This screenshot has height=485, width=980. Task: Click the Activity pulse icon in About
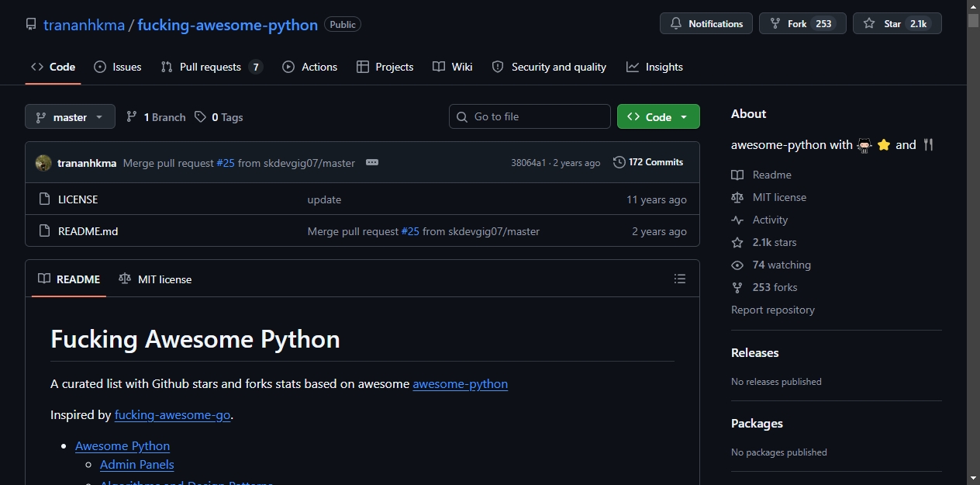737,220
